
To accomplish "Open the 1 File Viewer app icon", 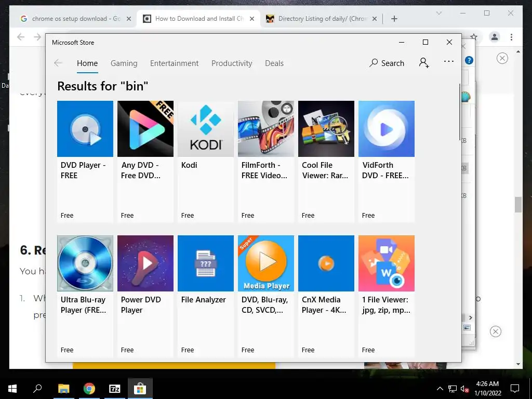I will click(387, 263).
